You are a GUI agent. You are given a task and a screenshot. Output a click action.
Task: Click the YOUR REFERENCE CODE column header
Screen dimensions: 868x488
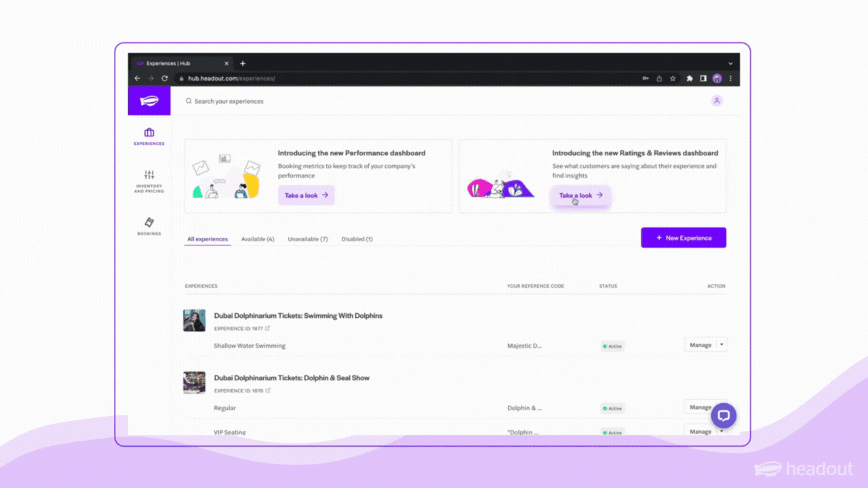click(x=536, y=286)
